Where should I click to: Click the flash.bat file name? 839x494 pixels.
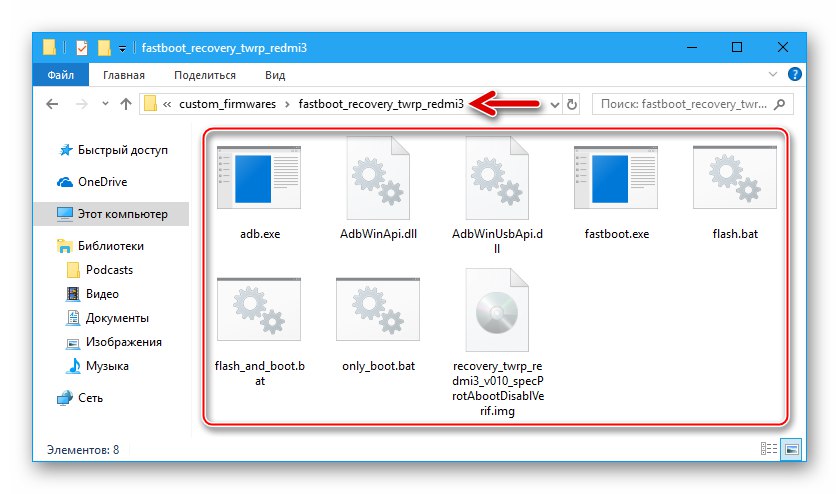point(735,234)
